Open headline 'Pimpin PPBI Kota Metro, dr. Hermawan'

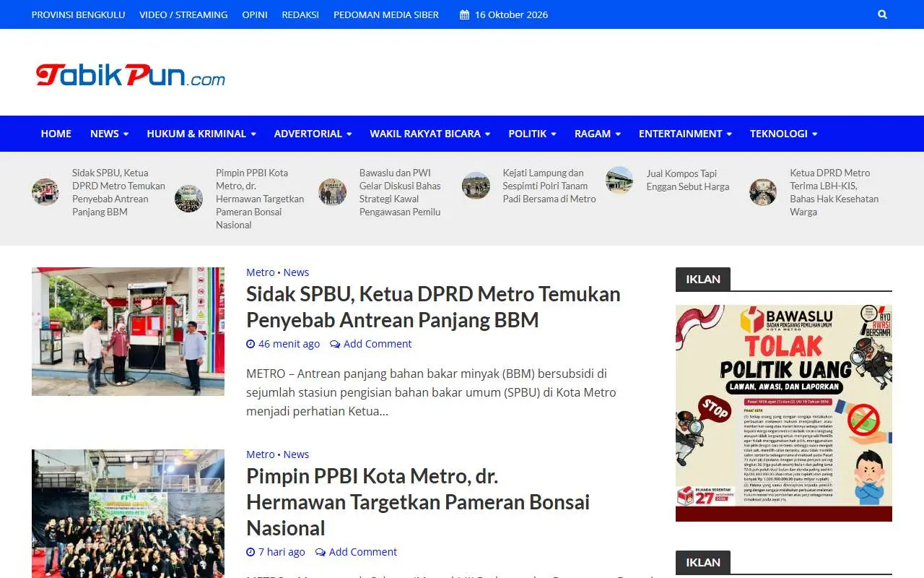coord(418,502)
